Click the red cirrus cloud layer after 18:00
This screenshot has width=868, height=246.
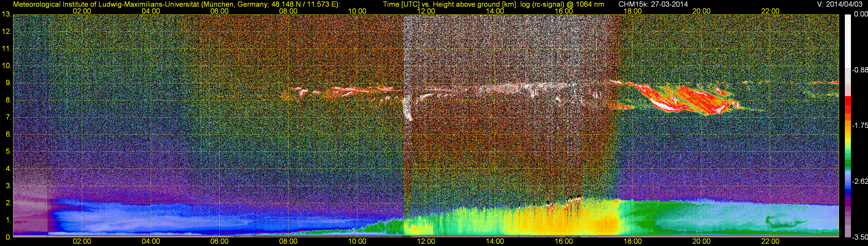[687, 99]
